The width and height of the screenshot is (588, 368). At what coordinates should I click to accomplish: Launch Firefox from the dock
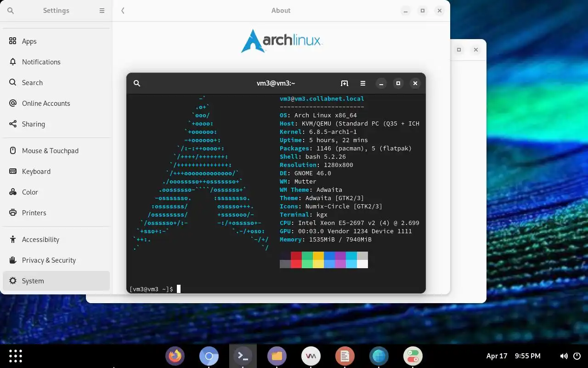[x=175, y=356]
